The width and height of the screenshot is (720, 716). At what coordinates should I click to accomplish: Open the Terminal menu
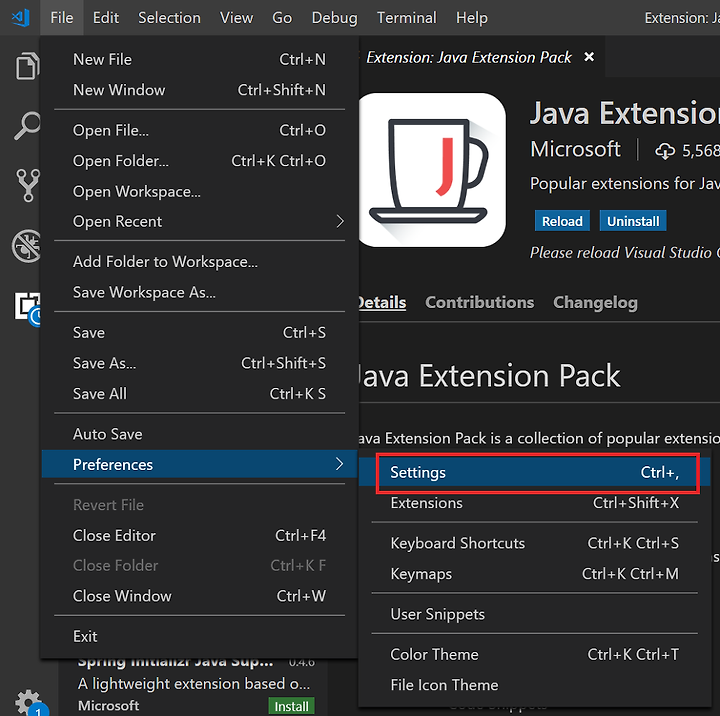pos(406,18)
